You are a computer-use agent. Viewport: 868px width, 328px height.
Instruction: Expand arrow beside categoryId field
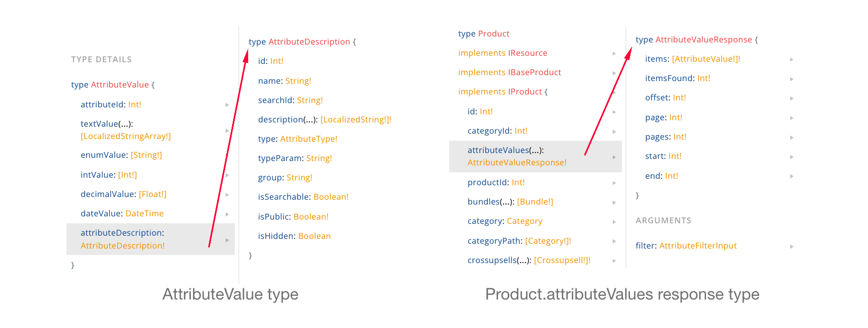(x=614, y=132)
